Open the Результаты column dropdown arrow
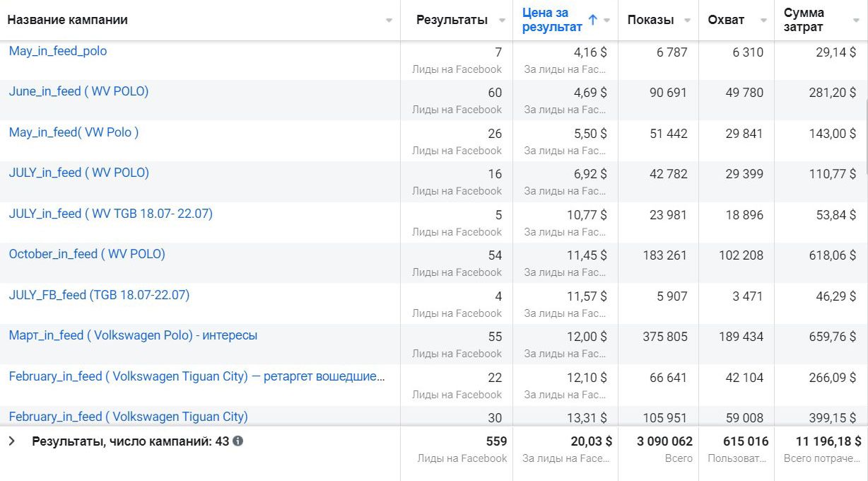 coord(502,21)
